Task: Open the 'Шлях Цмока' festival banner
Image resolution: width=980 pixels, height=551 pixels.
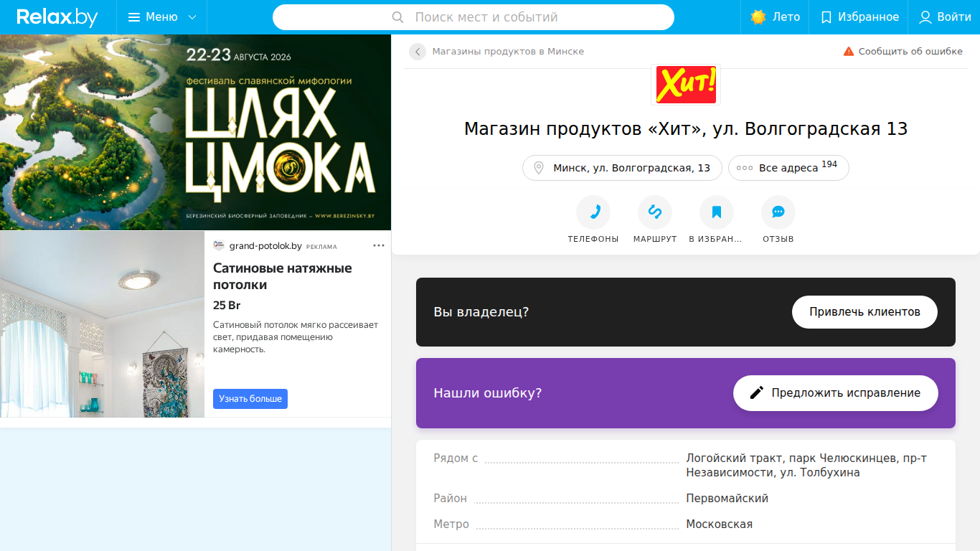Action: 195,133
